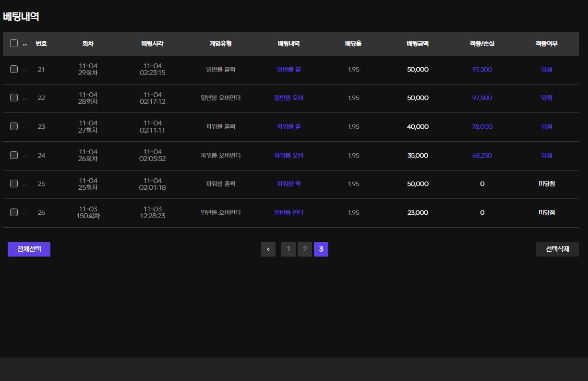
Task: Open the 일반볼 홀 bet detail link
Action: [x=289, y=69]
